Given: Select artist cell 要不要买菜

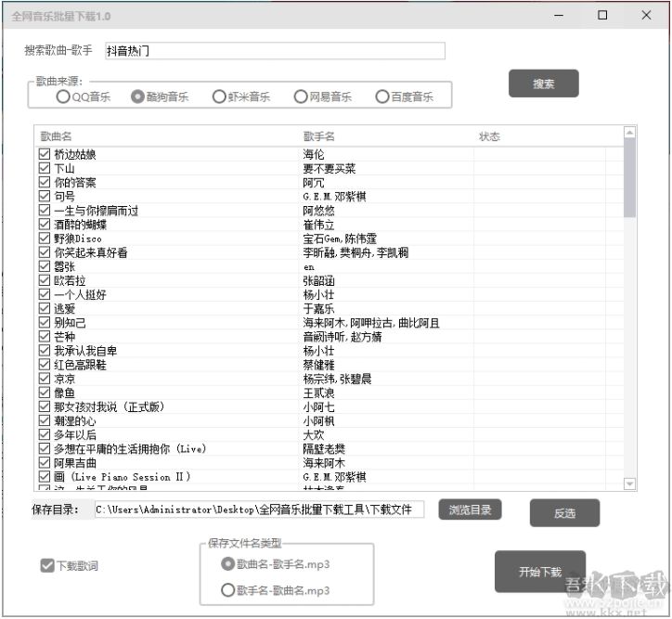Looking at the screenshot, I should [x=330, y=168].
